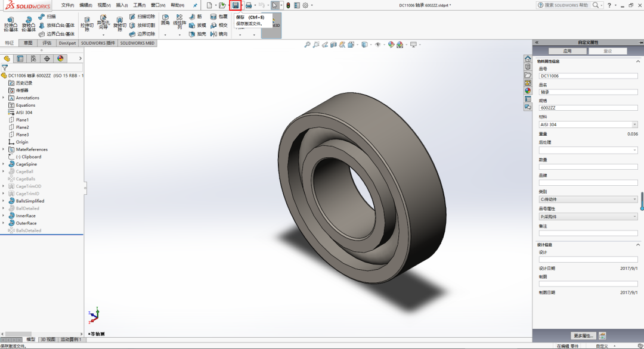Click the 镜向 mirror tool
This screenshot has width=644, height=349.
pos(219,34)
